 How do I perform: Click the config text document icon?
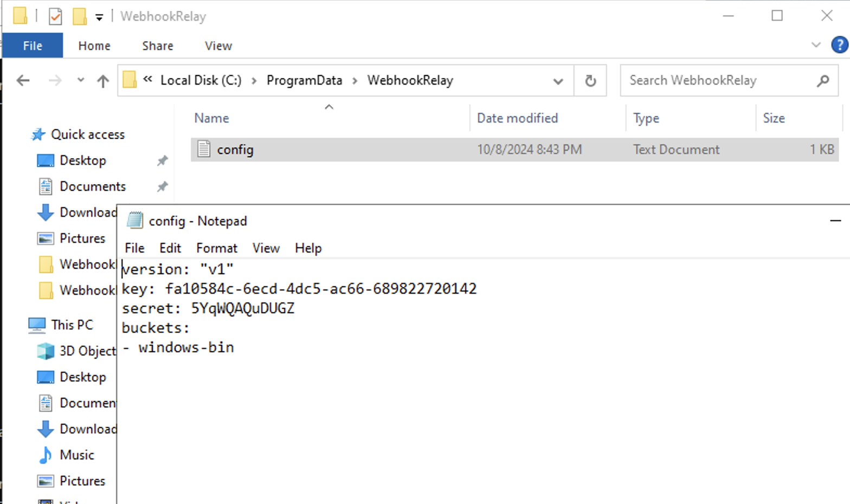click(x=204, y=149)
